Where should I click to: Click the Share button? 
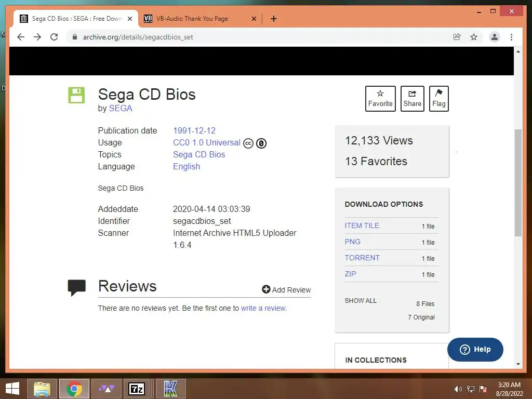coord(412,99)
